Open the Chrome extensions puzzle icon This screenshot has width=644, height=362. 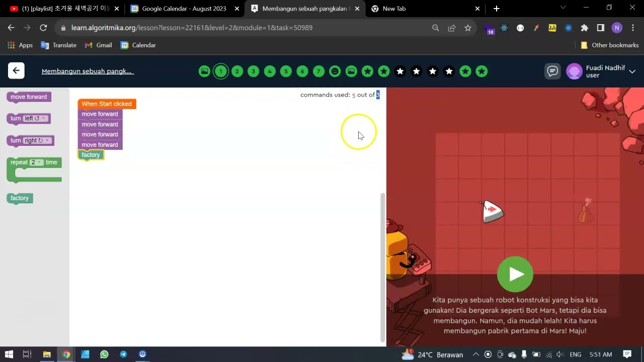click(x=584, y=28)
